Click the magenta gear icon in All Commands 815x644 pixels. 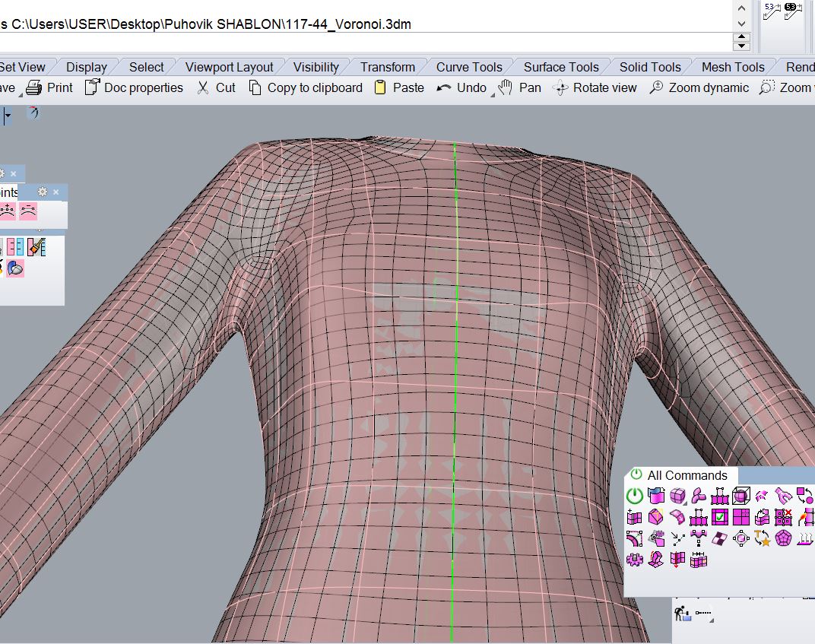click(634, 560)
